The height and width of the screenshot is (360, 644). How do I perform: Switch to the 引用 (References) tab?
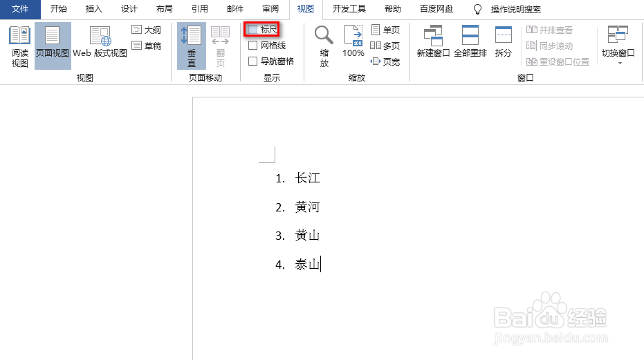pos(200,9)
